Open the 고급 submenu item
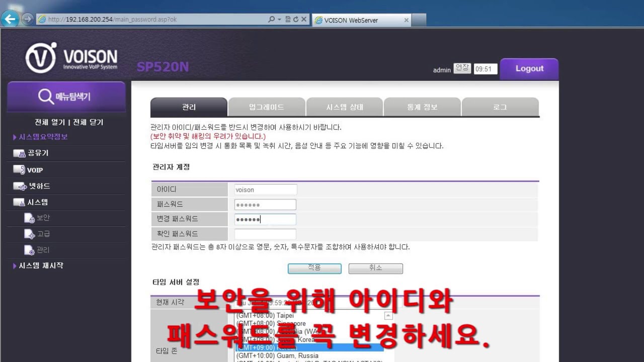Image resolution: width=644 pixels, height=362 pixels. [x=43, y=234]
